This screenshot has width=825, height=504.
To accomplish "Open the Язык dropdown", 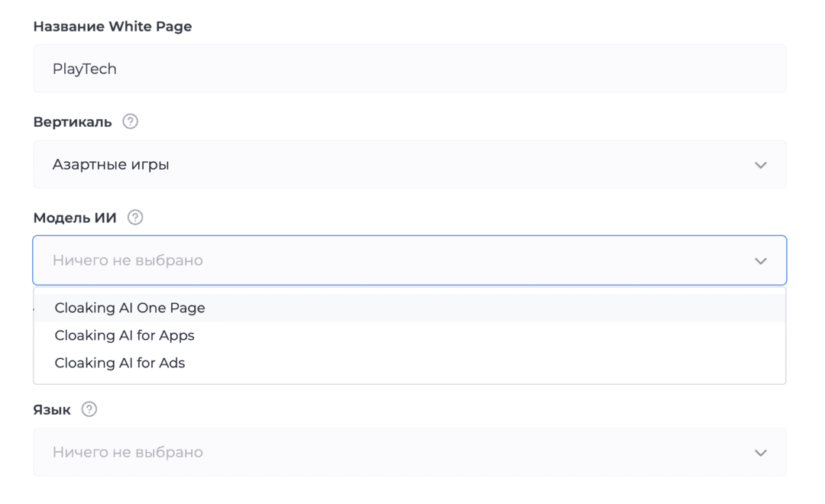I will [409, 452].
